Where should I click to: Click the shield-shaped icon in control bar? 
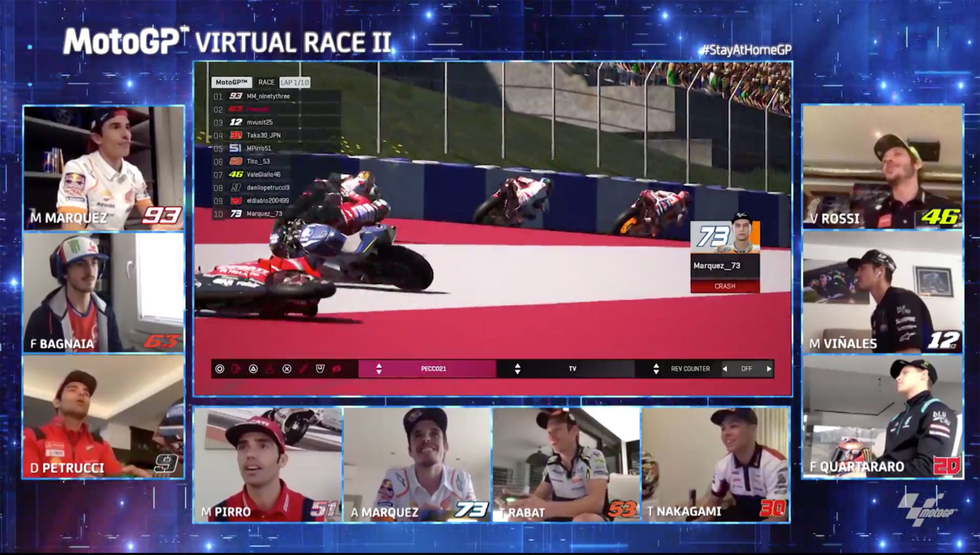320,369
